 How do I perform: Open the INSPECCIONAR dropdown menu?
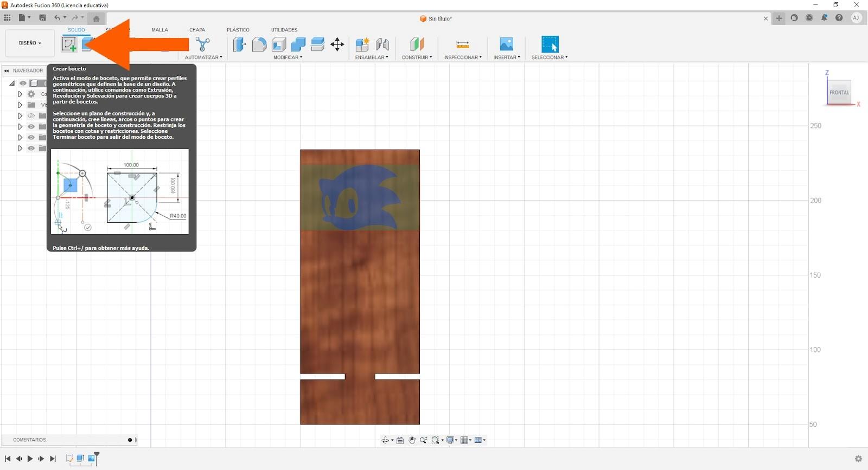point(463,57)
